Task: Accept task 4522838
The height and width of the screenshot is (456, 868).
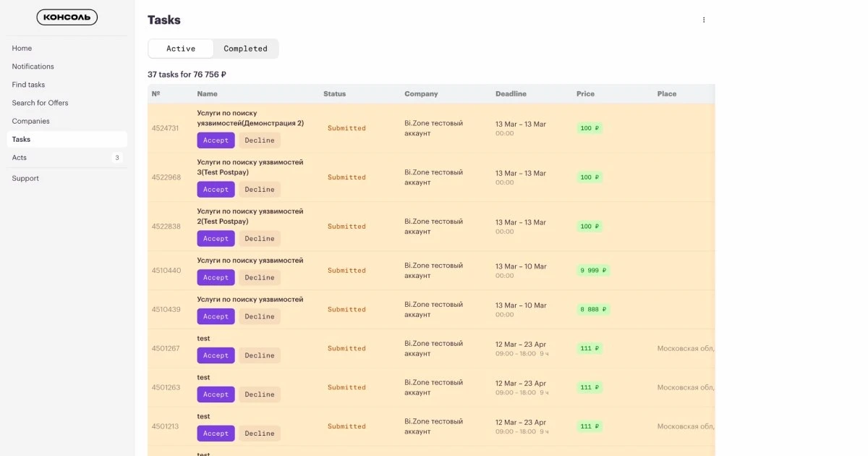Action: click(216, 239)
